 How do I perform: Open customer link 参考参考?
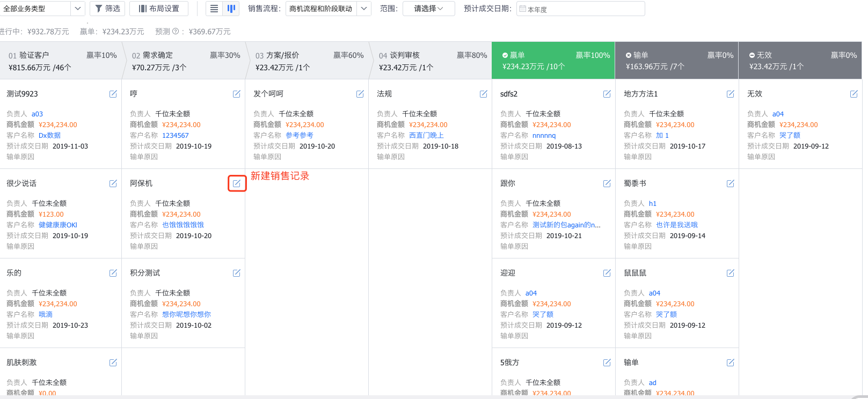pyautogui.click(x=300, y=136)
